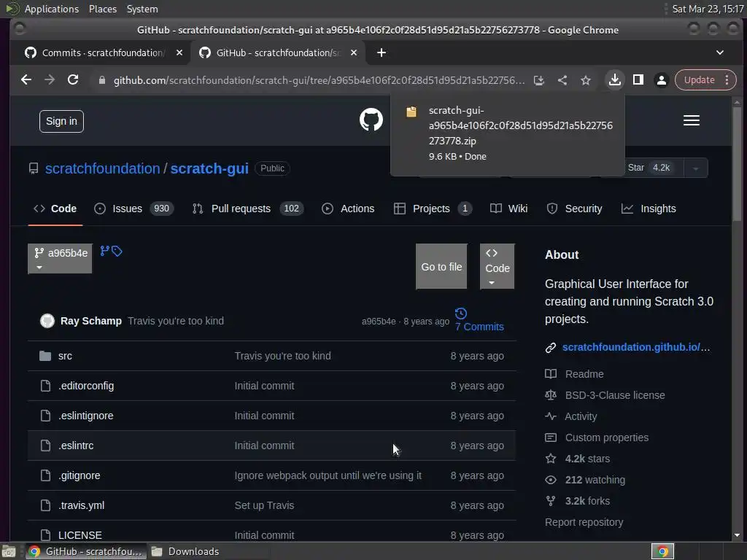
Task: Click Report repository link
Action: 584,522
